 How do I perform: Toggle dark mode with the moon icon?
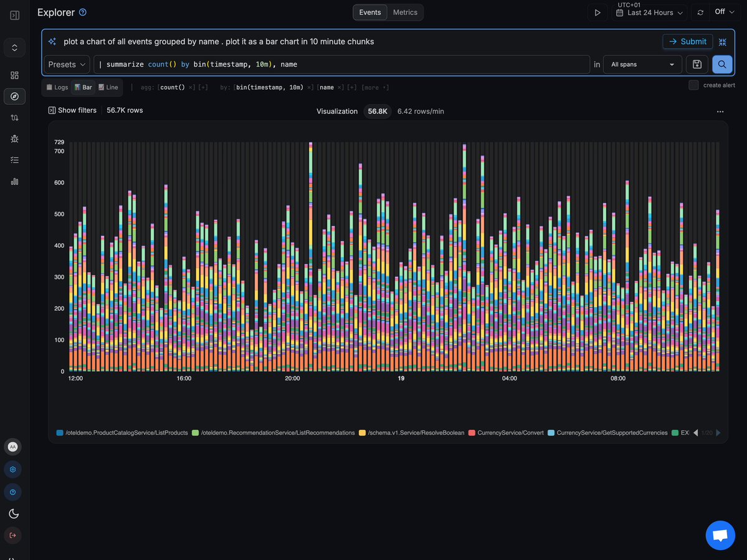coord(12,513)
